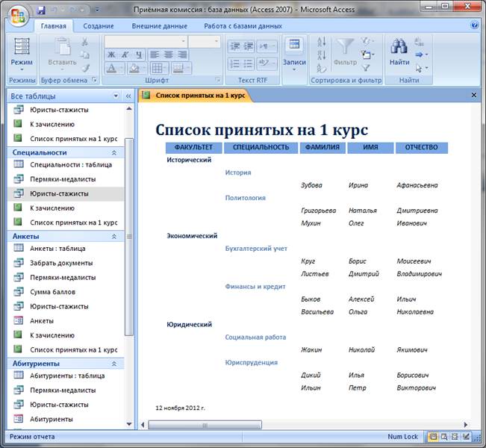Open the font size combo box
The width and height of the screenshot is (486, 448).
(x=205, y=42)
